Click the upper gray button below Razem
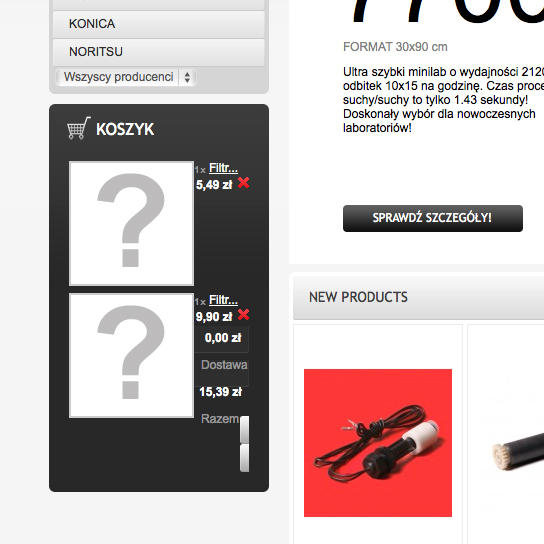544x544 pixels. point(245,430)
